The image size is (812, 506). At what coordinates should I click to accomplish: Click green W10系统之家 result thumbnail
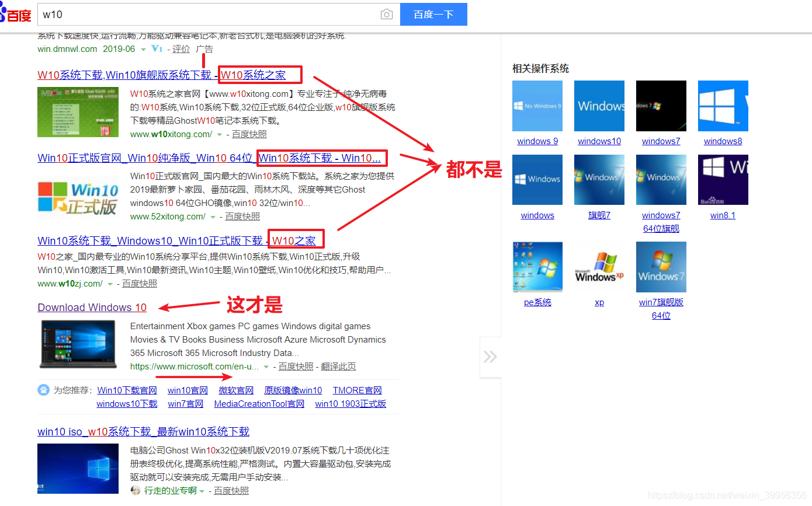[78, 112]
